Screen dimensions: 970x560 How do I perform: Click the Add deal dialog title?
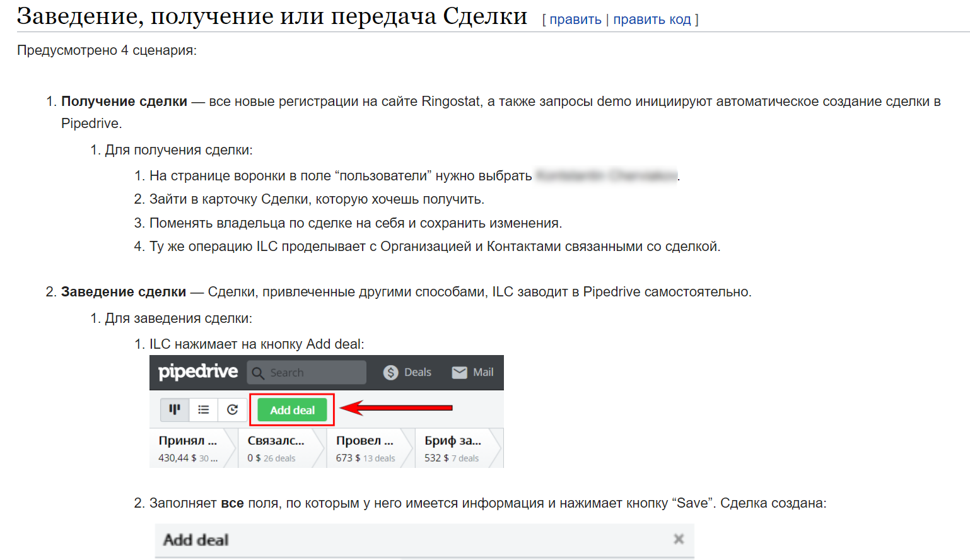[196, 540]
